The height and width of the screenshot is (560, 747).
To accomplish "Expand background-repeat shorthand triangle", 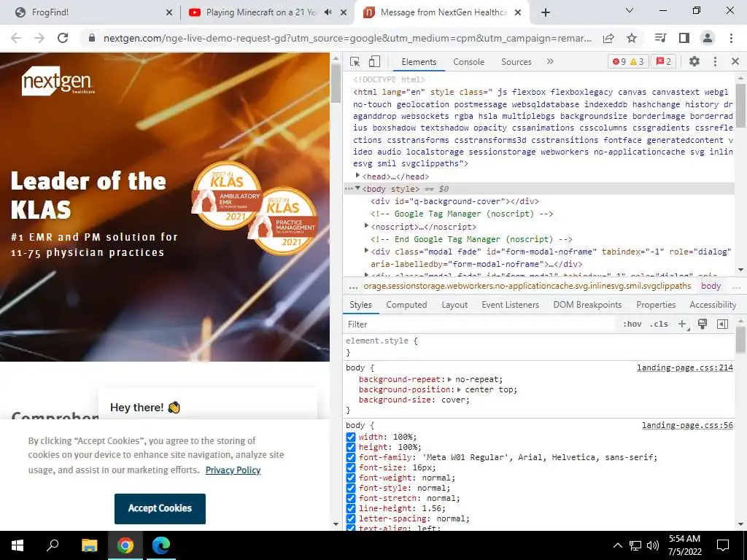I will pyautogui.click(x=449, y=379).
